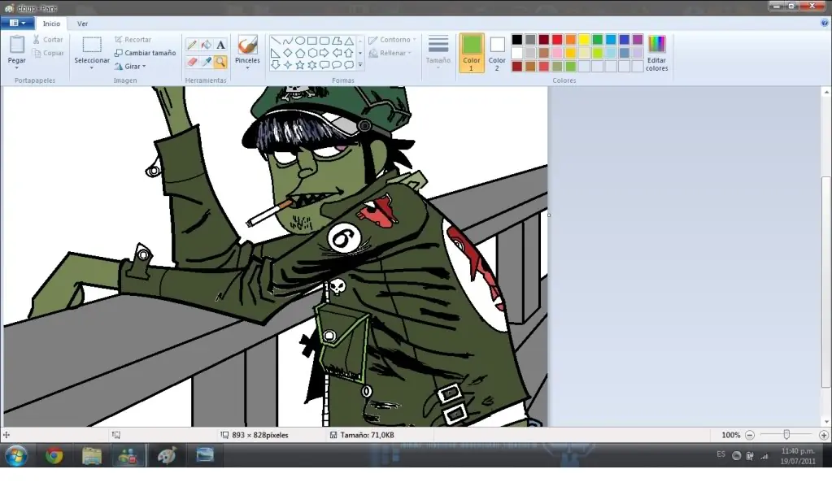The height and width of the screenshot is (504, 832).
Task: Pick the red color swatch
Action: point(557,40)
